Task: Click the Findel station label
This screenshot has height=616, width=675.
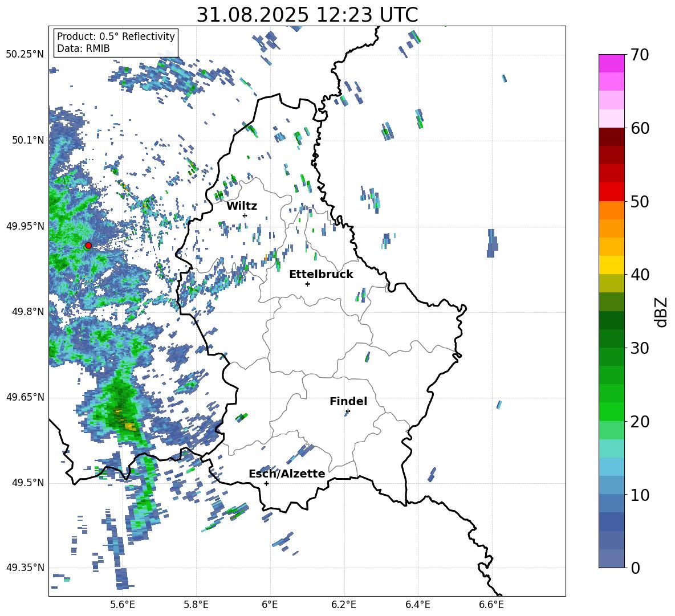Action: (348, 401)
